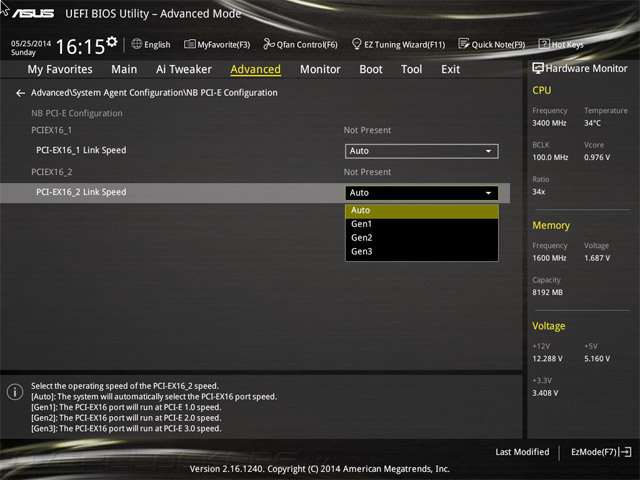Click the back arrow beside the breadcrumb

20,93
